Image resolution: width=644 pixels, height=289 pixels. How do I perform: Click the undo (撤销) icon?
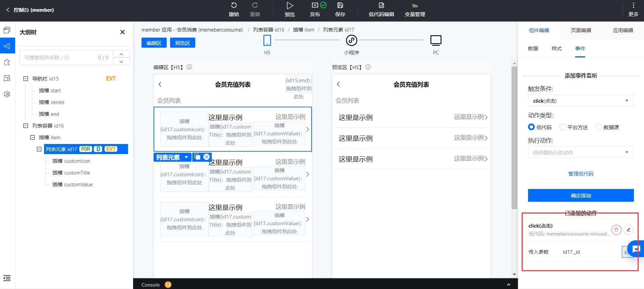[234, 5]
